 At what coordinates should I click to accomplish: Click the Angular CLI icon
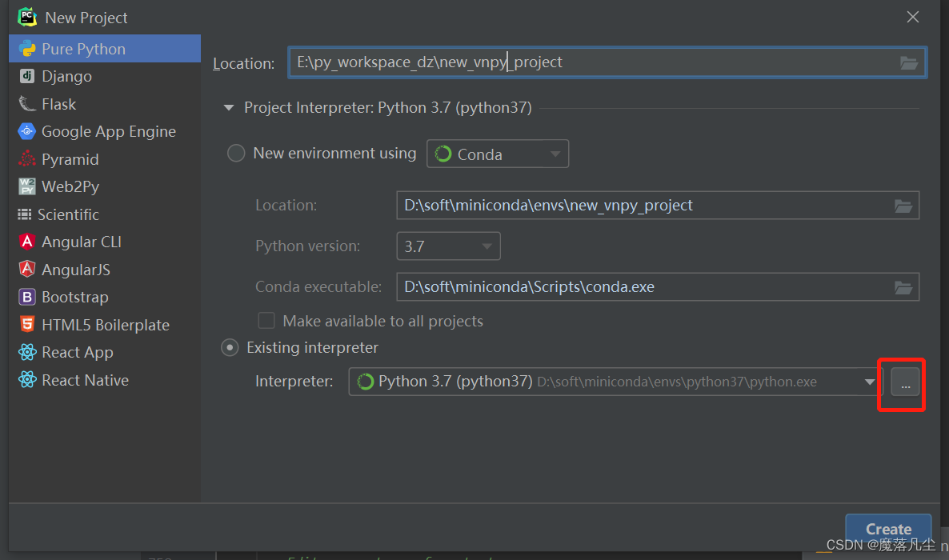[x=27, y=242]
